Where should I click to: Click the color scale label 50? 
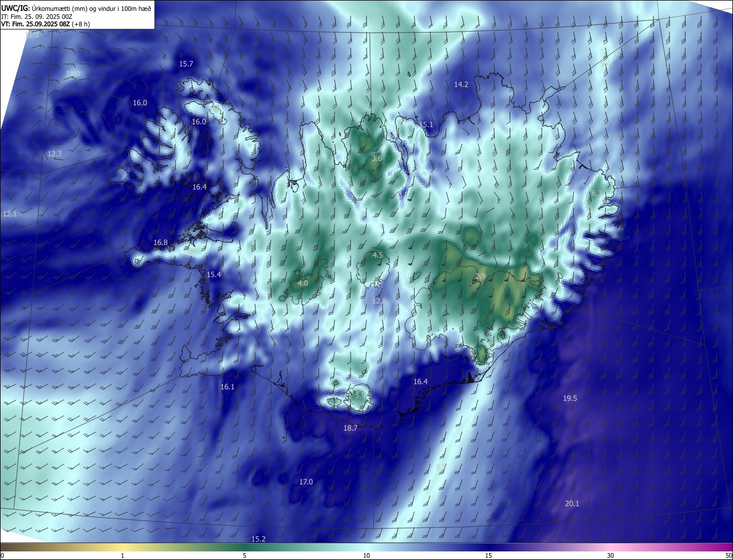728,556
